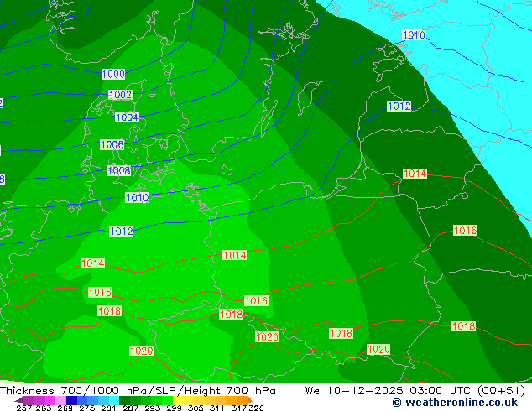
Task: Click the purple arrow at legend's left end
Action: tap(19, 400)
